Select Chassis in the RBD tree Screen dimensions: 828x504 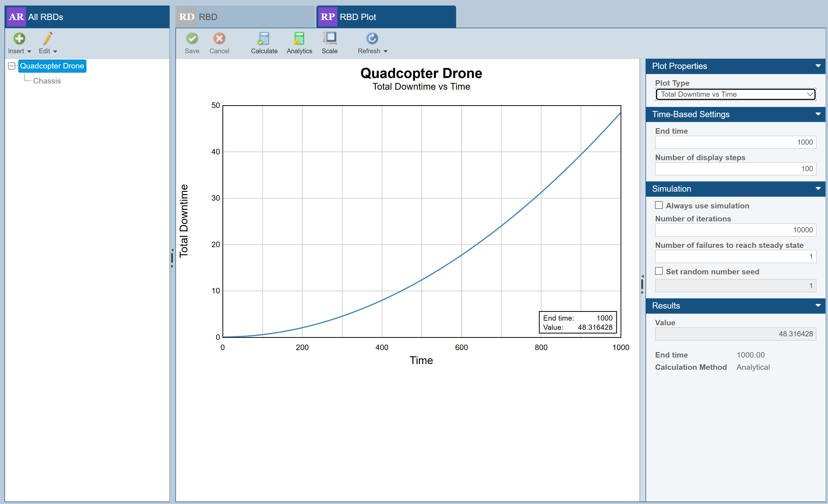[x=47, y=81]
